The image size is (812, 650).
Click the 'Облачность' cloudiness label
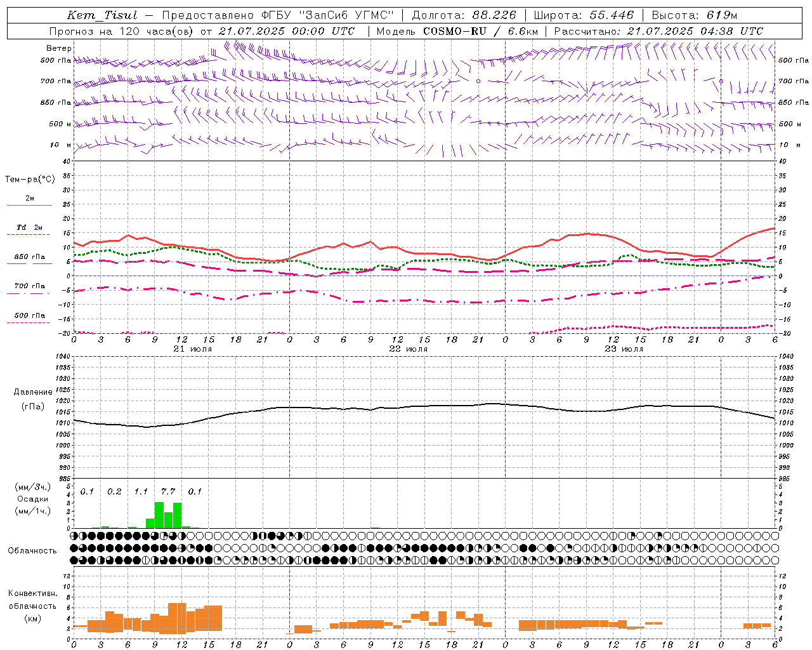(32, 551)
